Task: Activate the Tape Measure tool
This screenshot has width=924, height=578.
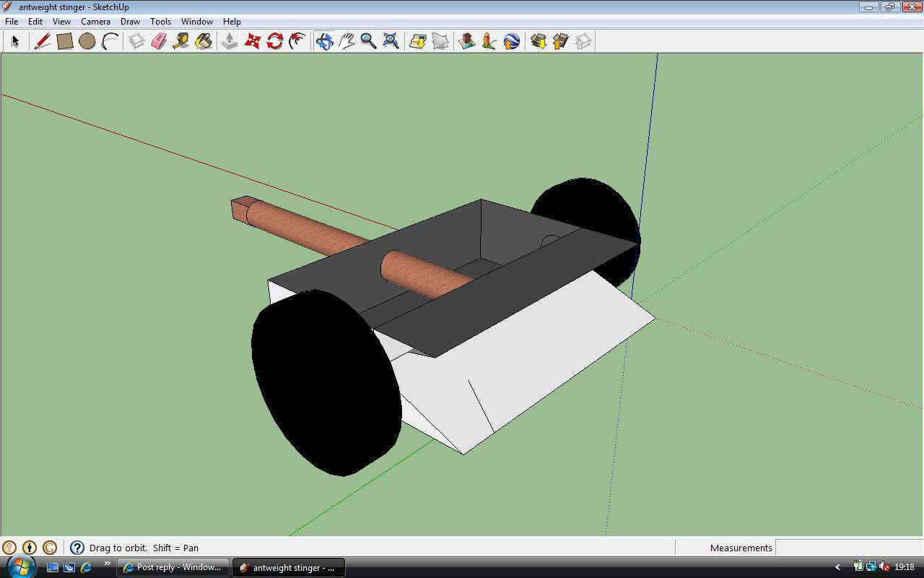Action: point(181,41)
